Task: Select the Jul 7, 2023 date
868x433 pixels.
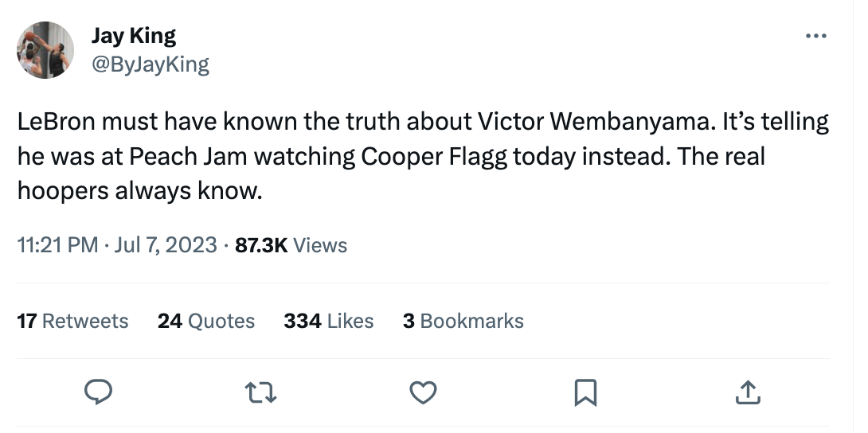Action: 166,245
